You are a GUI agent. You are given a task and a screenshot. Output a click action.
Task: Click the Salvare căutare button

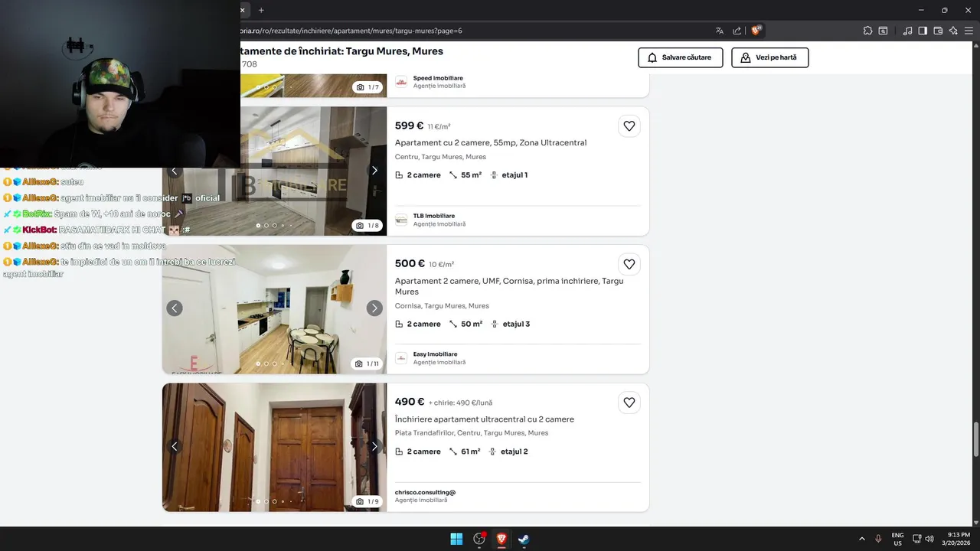681,57
